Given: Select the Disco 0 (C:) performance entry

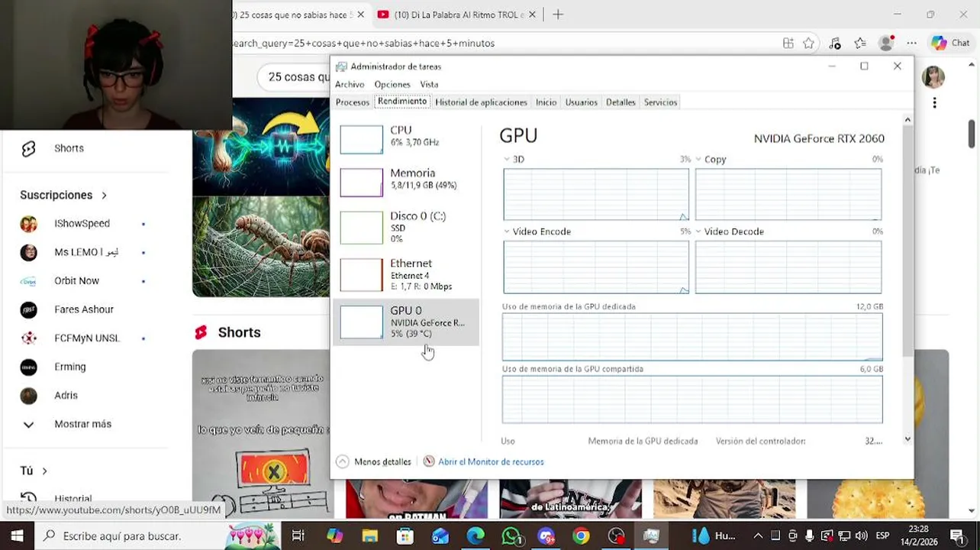Looking at the screenshot, I should pyautogui.click(x=405, y=227).
